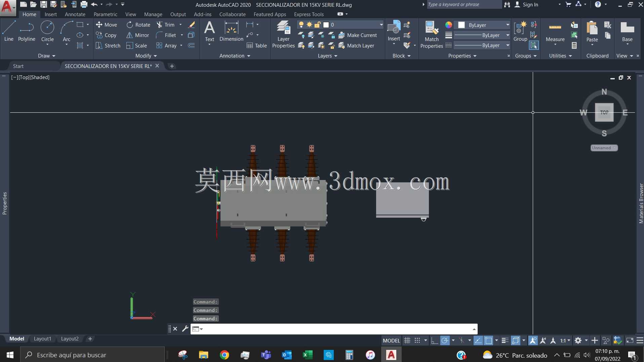Image resolution: width=644 pixels, height=362 pixels.
Task: Toggle grid display in status bar
Action: [407, 340]
